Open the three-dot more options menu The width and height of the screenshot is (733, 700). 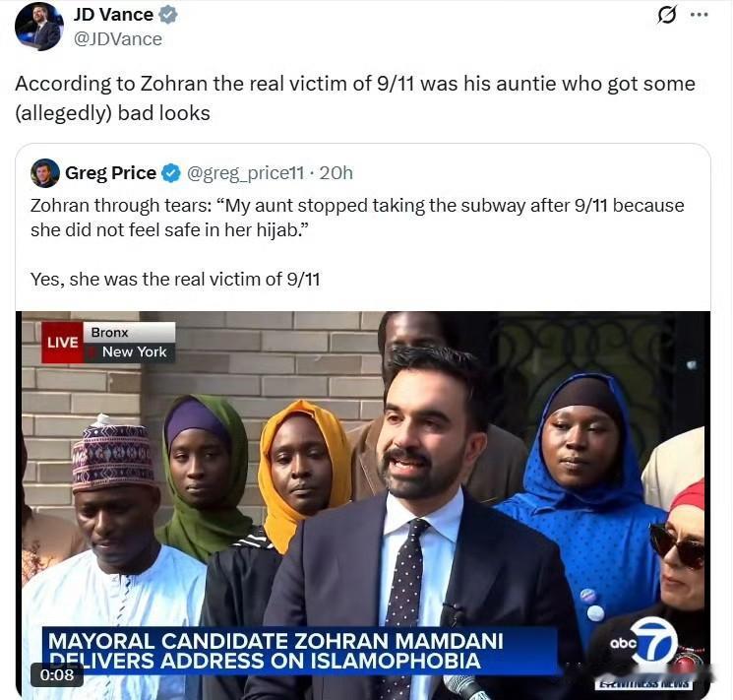[x=699, y=15]
